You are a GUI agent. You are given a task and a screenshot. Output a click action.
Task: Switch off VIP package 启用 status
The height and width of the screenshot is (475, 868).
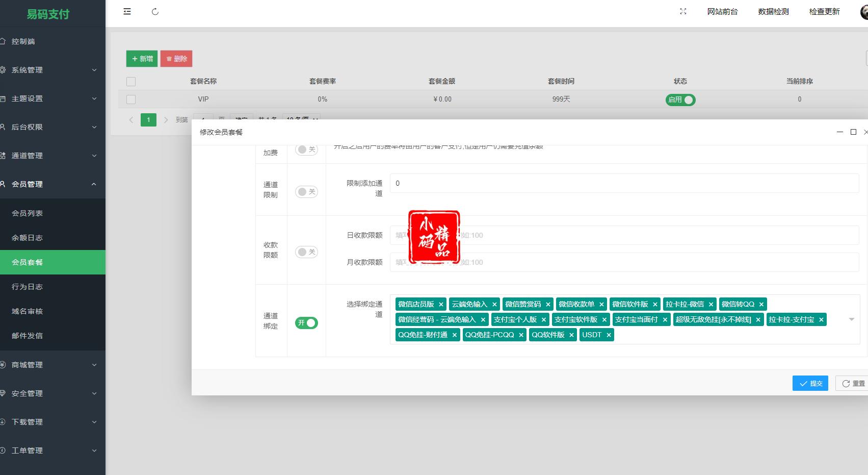(x=680, y=100)
